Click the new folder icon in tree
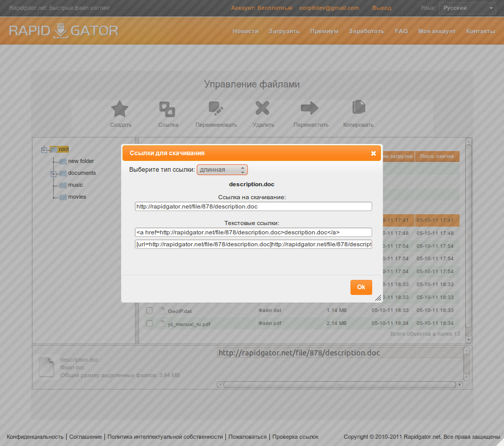Image resolution: width=504 pixels, height=446 pixels. (63, 161)
